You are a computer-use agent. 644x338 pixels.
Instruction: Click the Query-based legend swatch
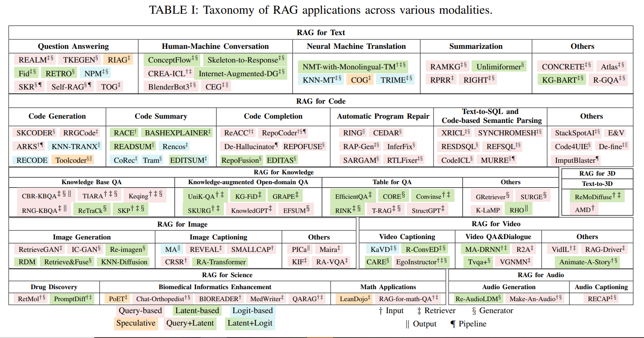pos(140,311)
